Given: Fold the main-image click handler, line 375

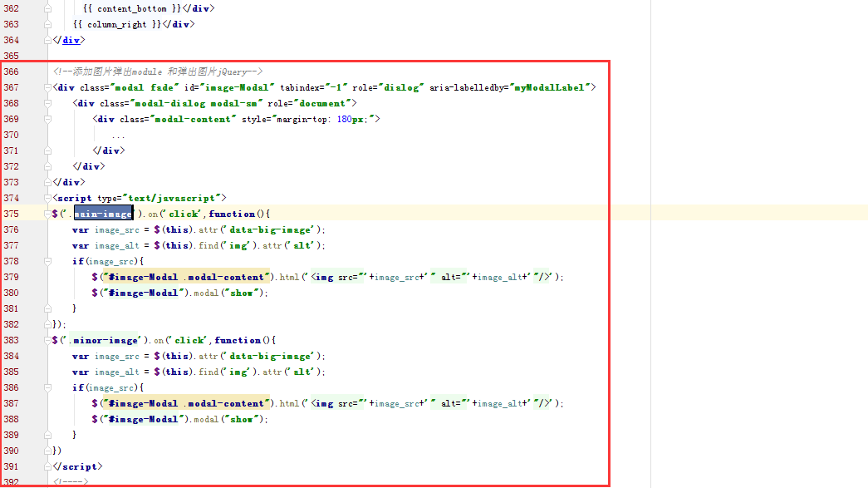Looking at the screenshot, I should (x=47, y=214).
